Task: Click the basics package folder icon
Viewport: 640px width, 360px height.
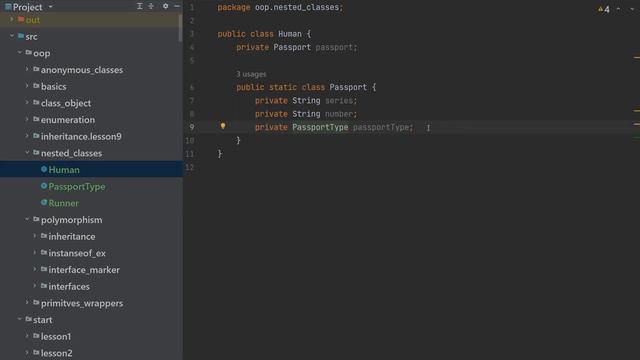Action: 36,86
